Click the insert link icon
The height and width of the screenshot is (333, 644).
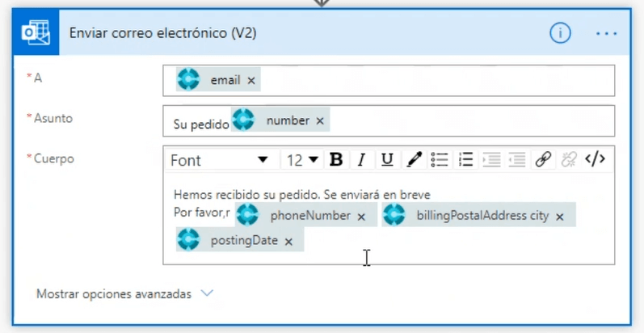tap(543, 160)
